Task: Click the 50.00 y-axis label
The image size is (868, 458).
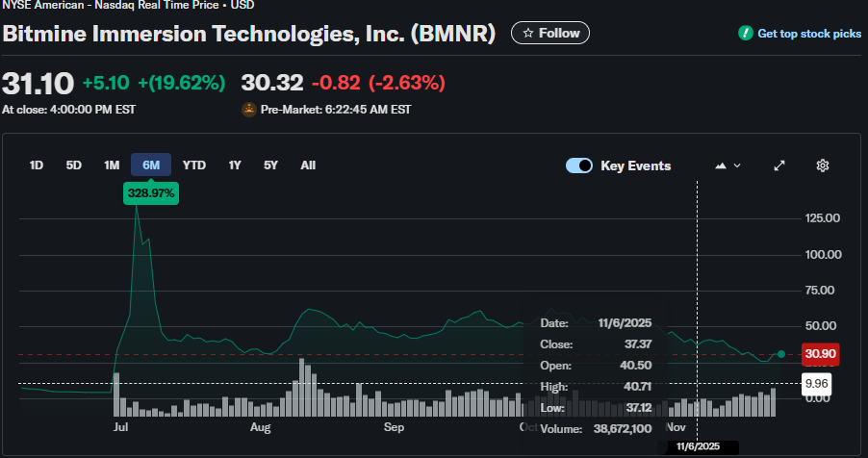Action: [x=821, y=325]
